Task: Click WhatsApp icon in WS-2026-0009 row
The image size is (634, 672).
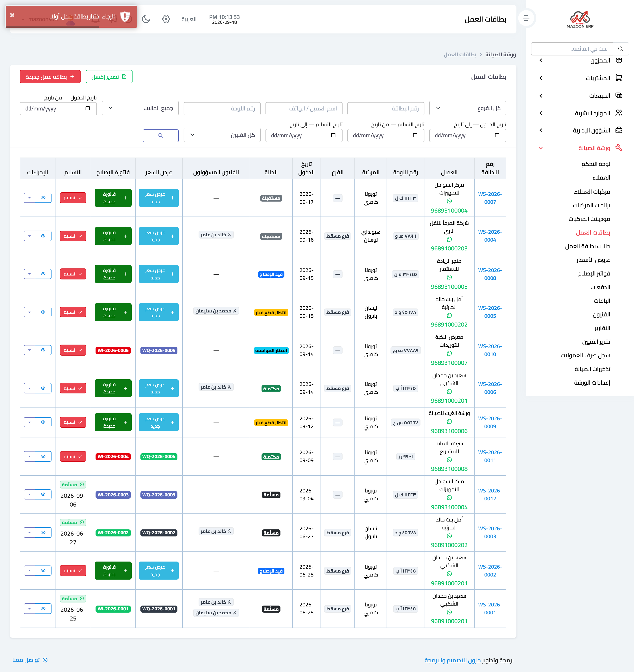Action: click(449, 422)
